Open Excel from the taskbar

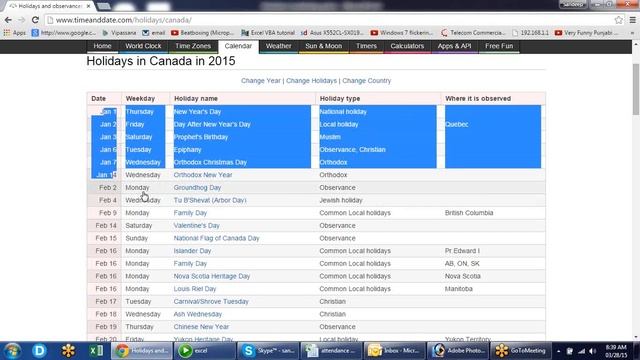pyautogui.click(x=96, y=351)
